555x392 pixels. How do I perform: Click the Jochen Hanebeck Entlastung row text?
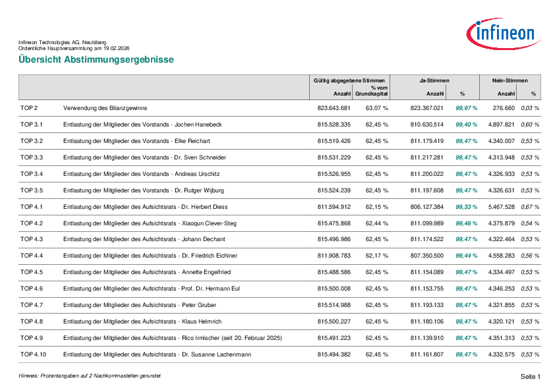pyautogui.click(x=142, y=125)
